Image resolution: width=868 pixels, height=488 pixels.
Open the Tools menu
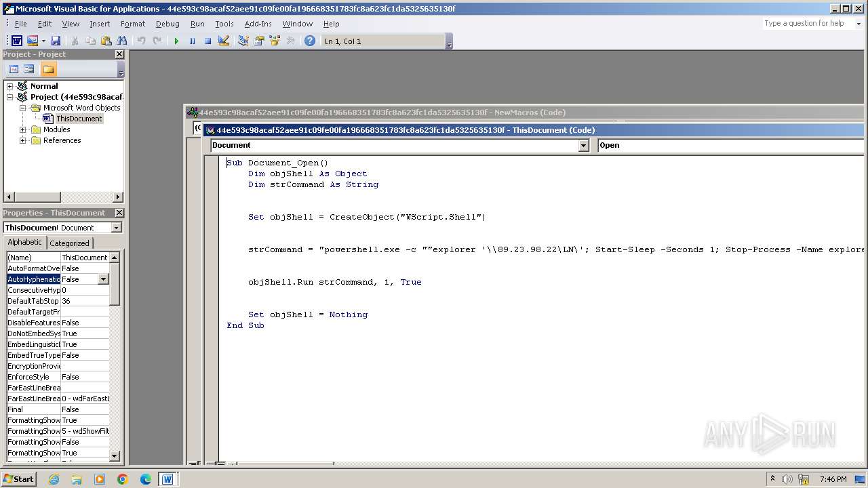pos(224,24)
